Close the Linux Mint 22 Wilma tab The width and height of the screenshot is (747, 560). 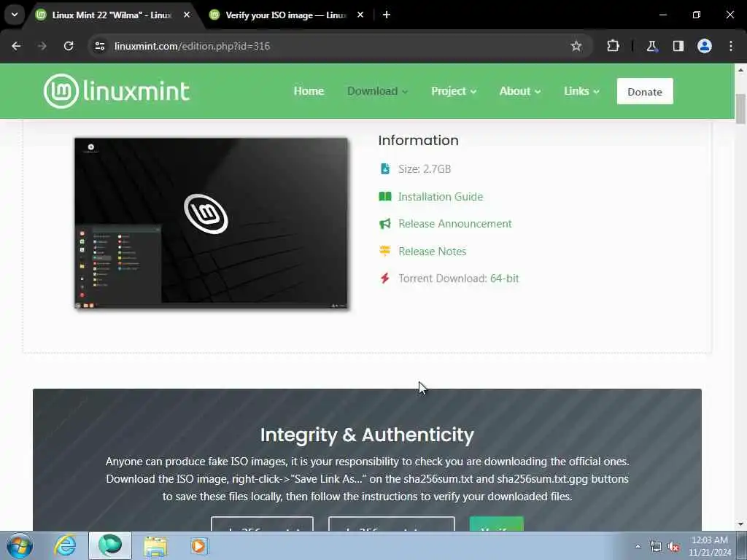187,15
